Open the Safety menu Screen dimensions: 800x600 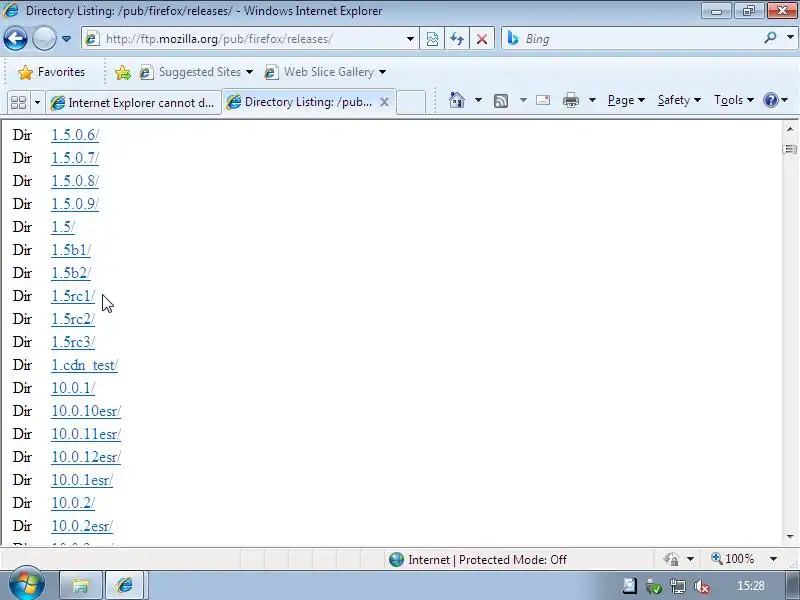coord(679,100)
